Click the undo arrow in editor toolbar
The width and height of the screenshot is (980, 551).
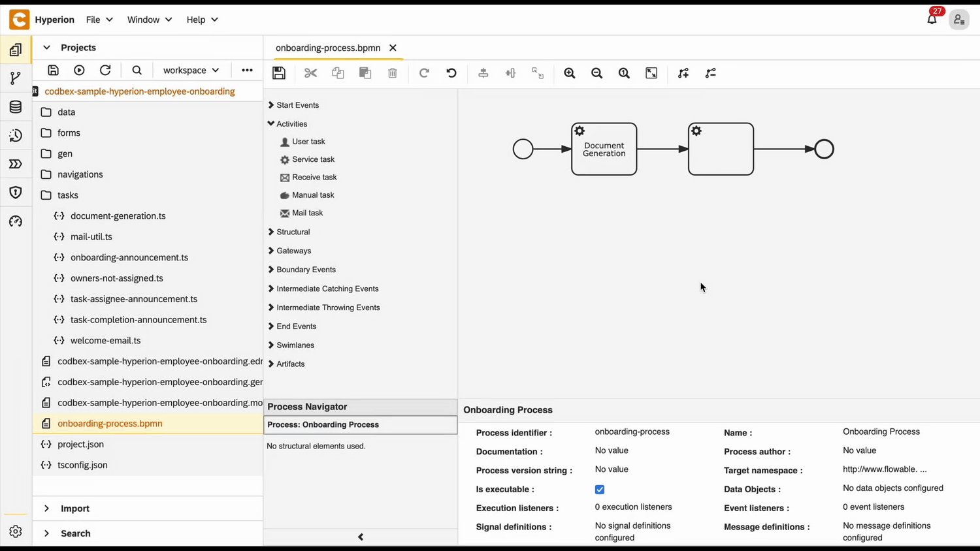coord(451,73)
